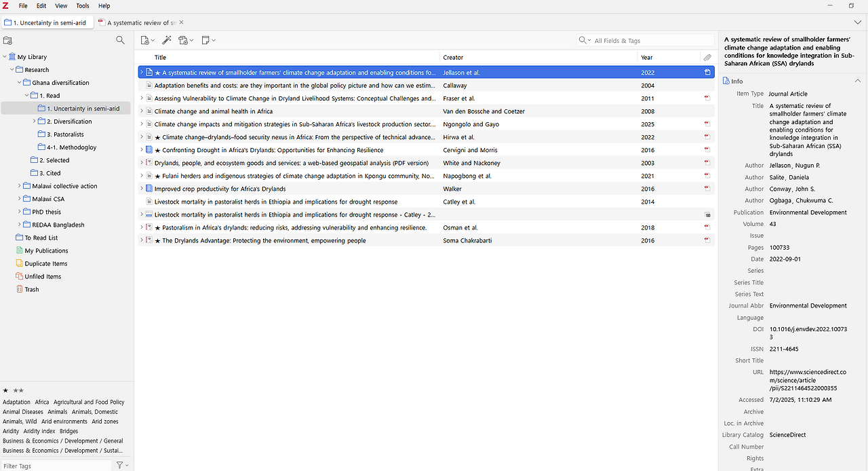Image resolution: width=868 pixels, height=471 pixels.
Task: Click the PDF icon on Fraser row
Action: point(707,98)
